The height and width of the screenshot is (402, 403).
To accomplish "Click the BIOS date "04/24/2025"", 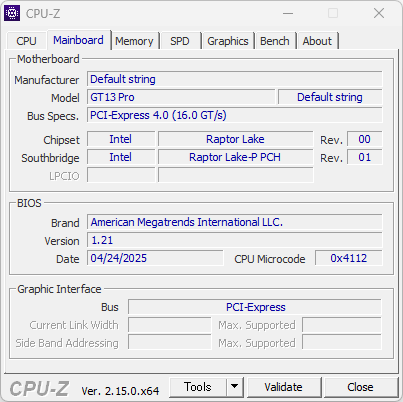I will (155, 258).
